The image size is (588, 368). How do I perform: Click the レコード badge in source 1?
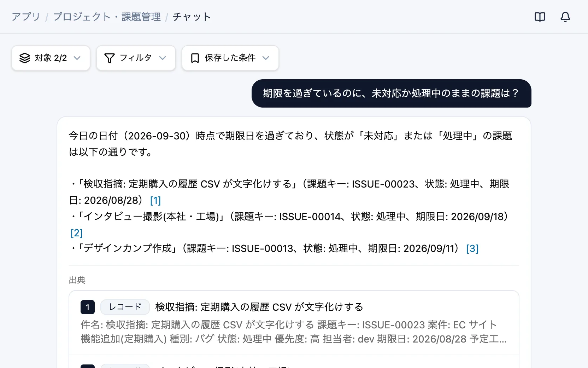(x=125, y=307)
